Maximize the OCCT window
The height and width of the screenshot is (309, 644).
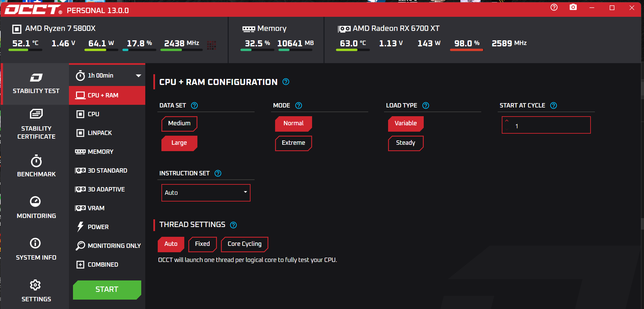click(x=612, y=8)
